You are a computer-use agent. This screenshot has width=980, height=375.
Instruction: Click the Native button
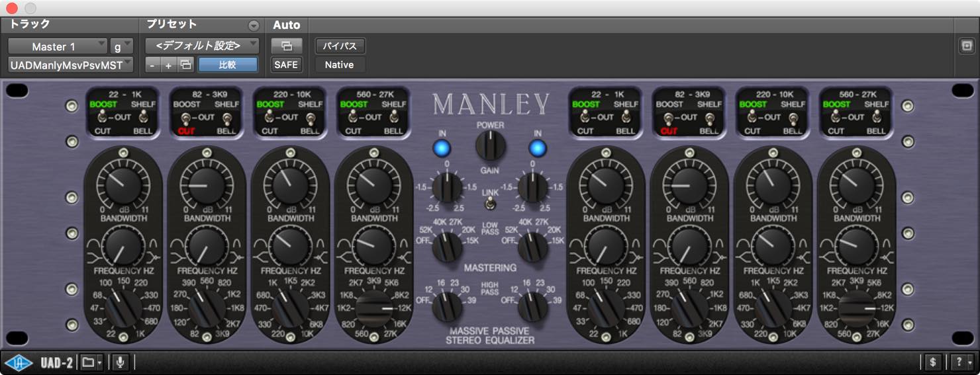pyautogui.click(x=339, y=65)
